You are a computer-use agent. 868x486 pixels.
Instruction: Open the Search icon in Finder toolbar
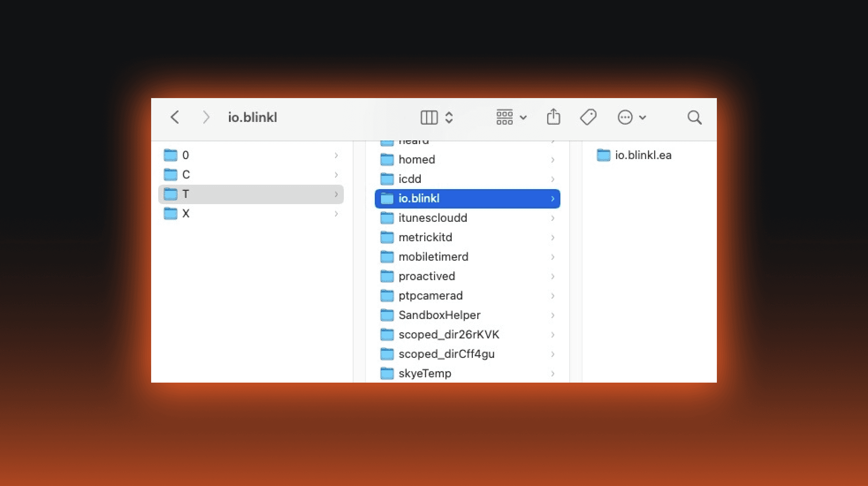pos(694,117)
